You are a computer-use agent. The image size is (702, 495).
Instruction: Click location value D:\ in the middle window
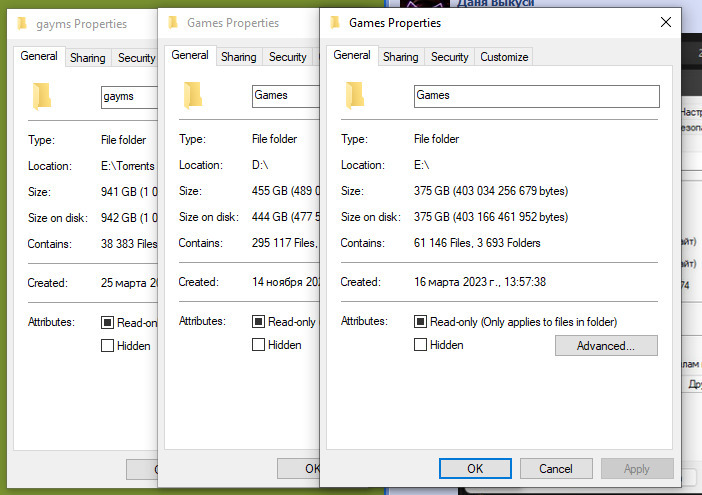click(x=260, y=165)
